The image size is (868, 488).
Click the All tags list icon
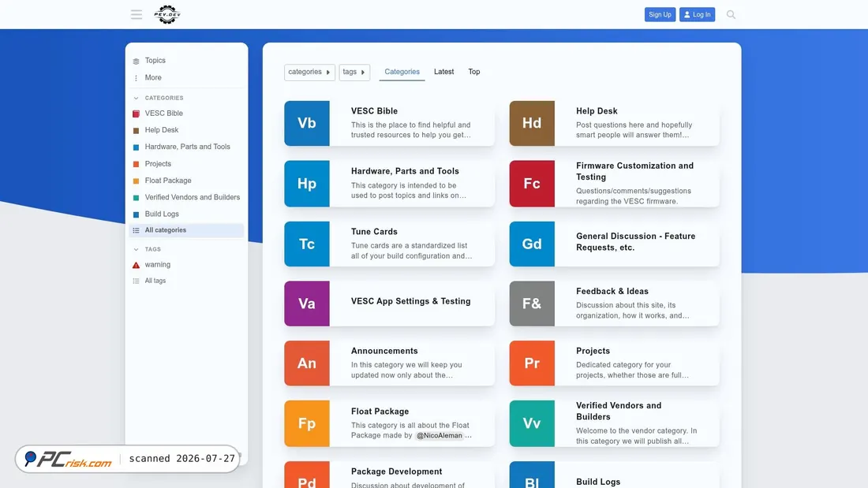(137, 281)
